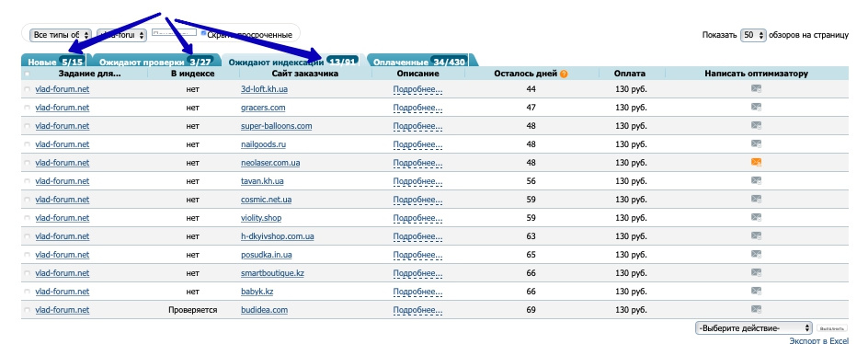Click the 44 days value for 3d-loft.kh.ua
Image resolution: width=868 pixels, height=344 pixels.
pos(531,89)
